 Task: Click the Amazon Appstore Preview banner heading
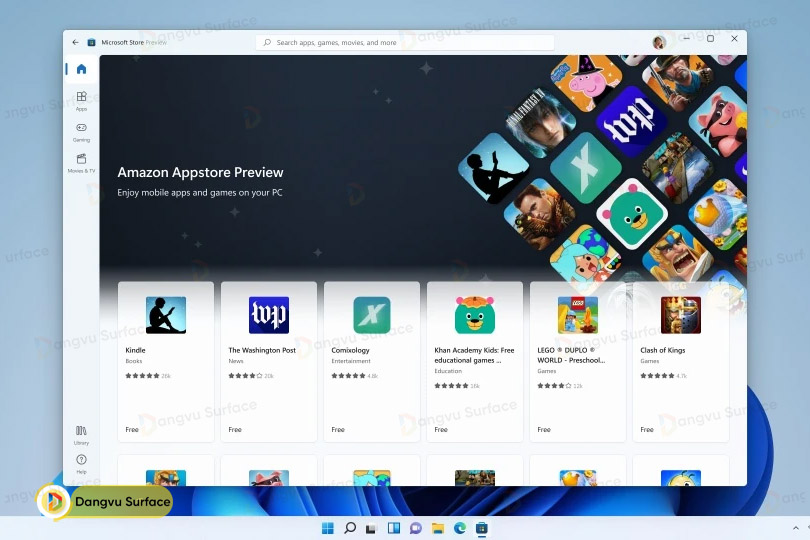click(200, 173)
